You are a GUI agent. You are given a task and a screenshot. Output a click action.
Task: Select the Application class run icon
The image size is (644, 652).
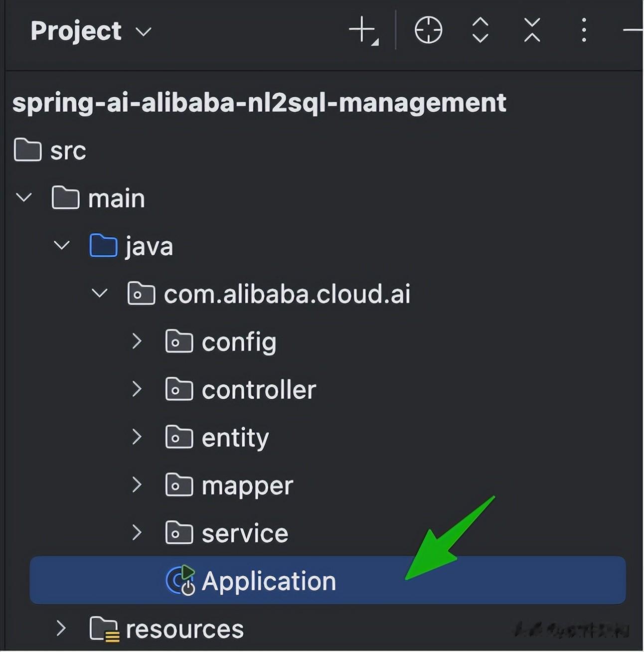point(179,581)
